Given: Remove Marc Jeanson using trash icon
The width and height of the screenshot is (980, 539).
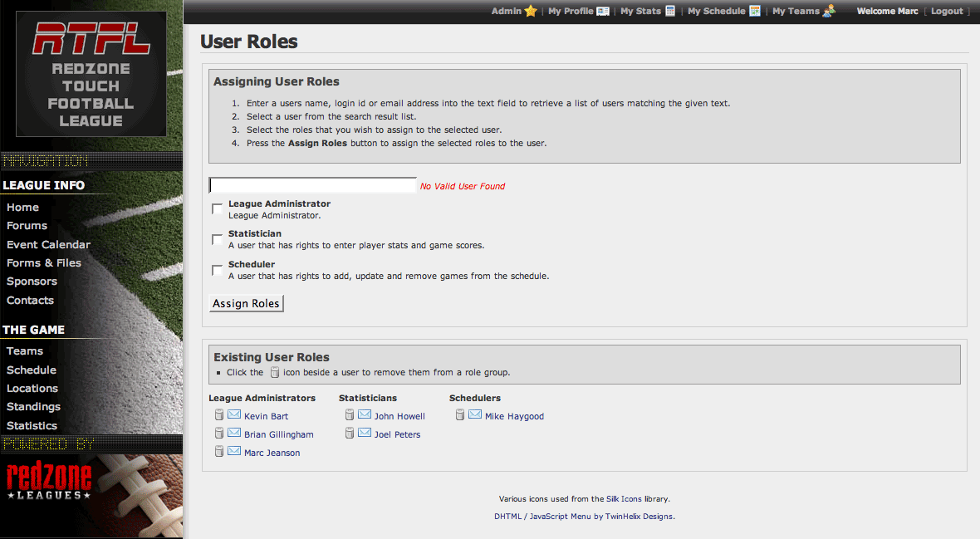Looking at the screenshot, I should pos(219,452).
